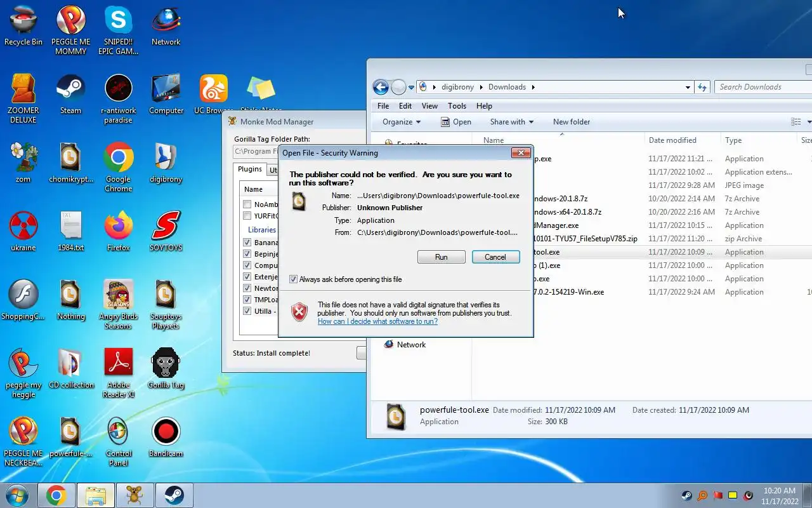Viewport: 812px width, 508px height.
Task: Open How can I decide what software link
Action: [377, 321]
